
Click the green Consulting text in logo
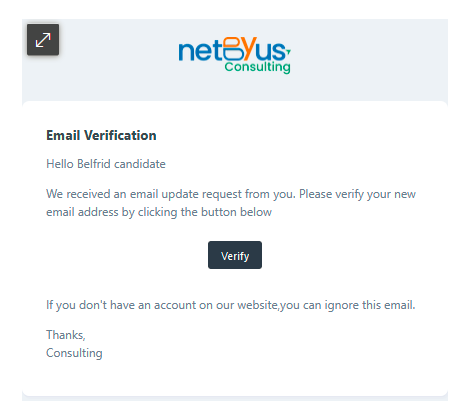(257, 67)
